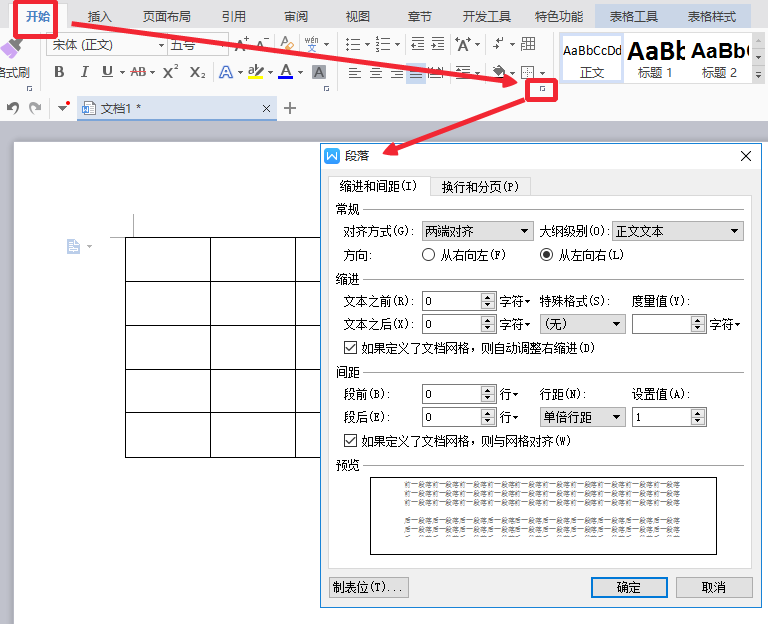Open the 视图 ribbon tab
768x624 pixels.
358,17
